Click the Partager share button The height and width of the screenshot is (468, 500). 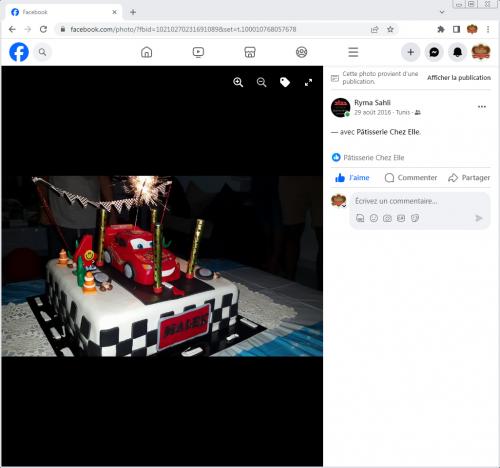coord(469,178)
